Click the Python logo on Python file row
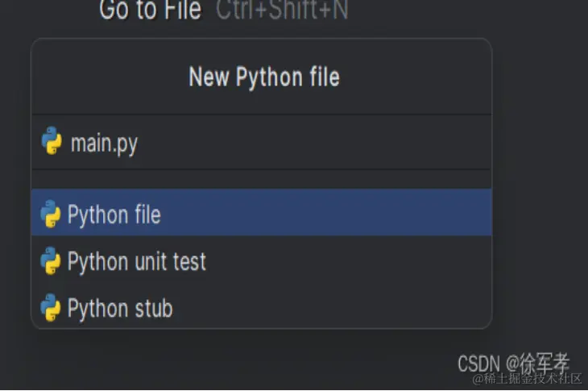 coord(50,214)
